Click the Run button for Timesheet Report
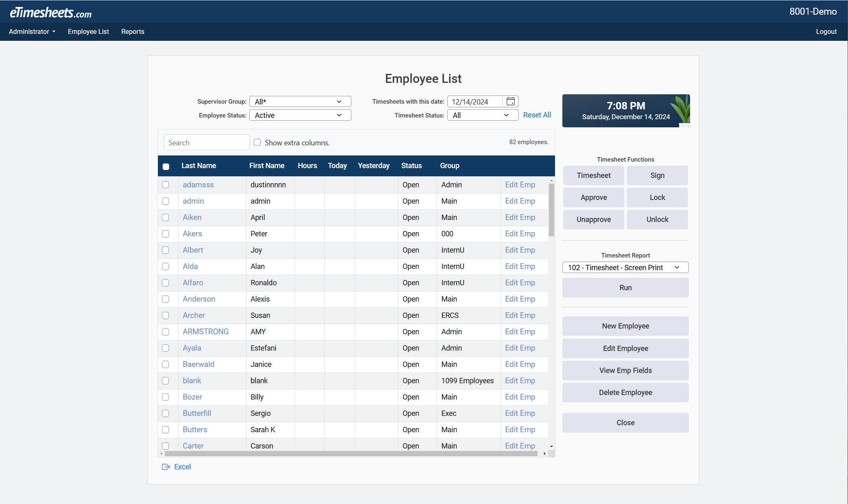Image resolution: width=848 pixels, height=504 pixels. [x=625, y=287]
